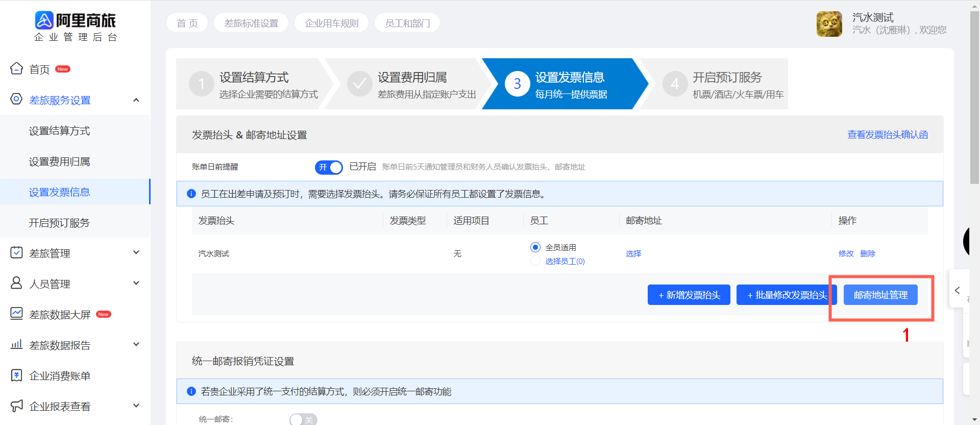Switch to 员工和部门 tab
980x425 pixels.
coord(407,23)
